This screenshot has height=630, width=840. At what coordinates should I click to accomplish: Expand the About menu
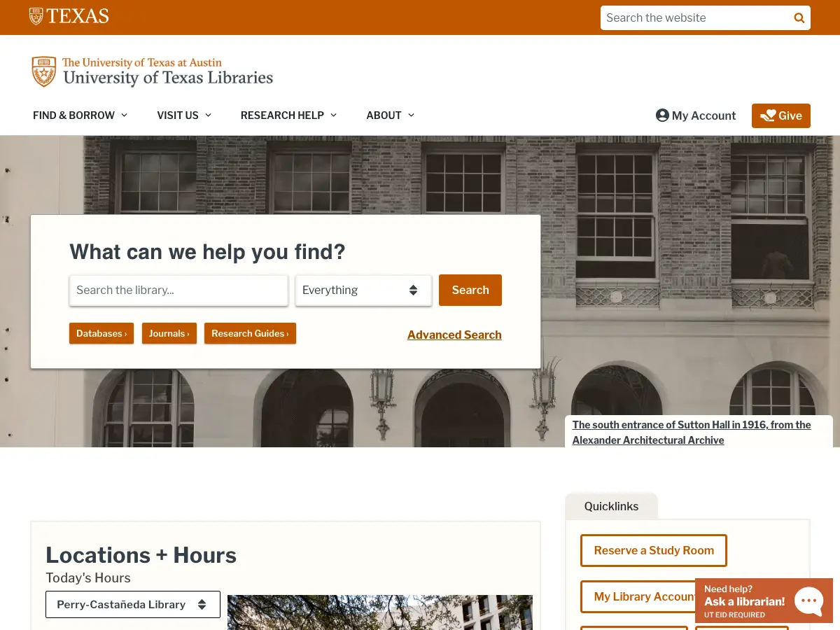click(391, 115)
